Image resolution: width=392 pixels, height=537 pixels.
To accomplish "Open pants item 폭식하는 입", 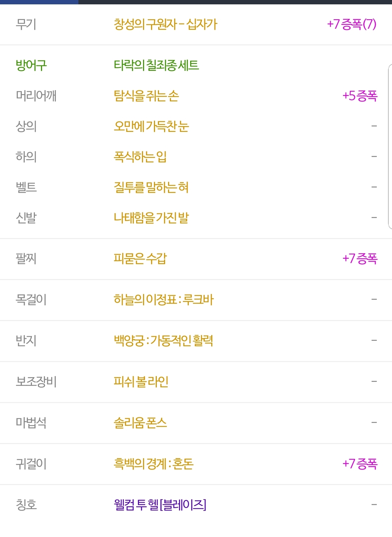I will point(140,157).
